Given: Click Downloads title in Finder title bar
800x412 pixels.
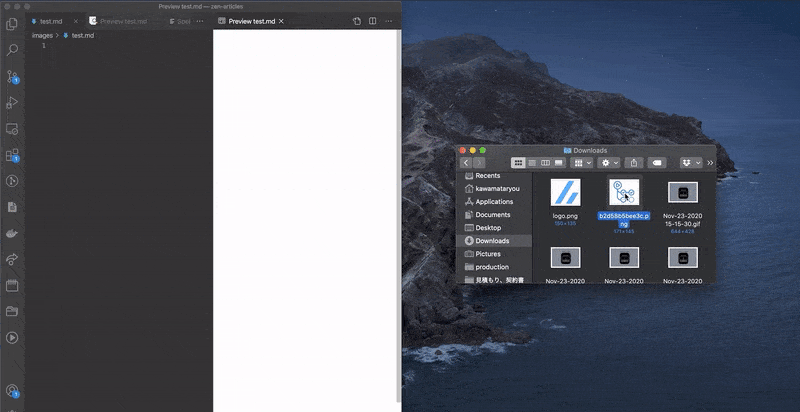Looking at the screenshot, I should (590, 150).
